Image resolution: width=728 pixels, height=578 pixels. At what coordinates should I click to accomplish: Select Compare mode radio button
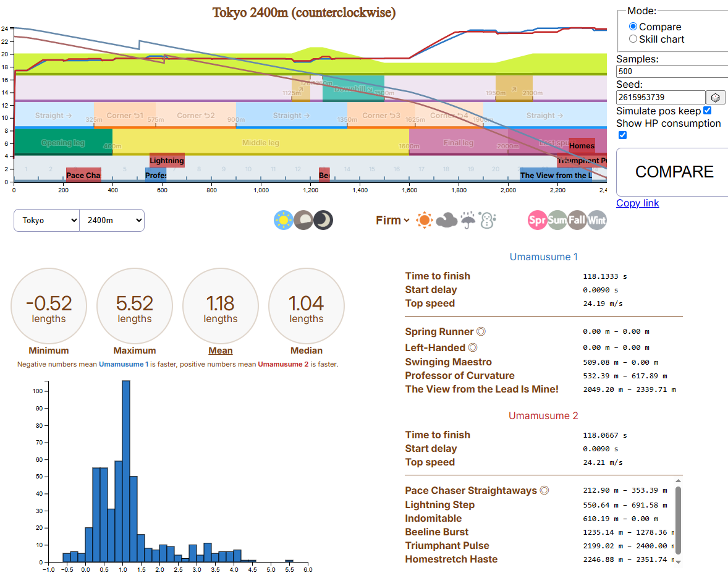[633, 27]
